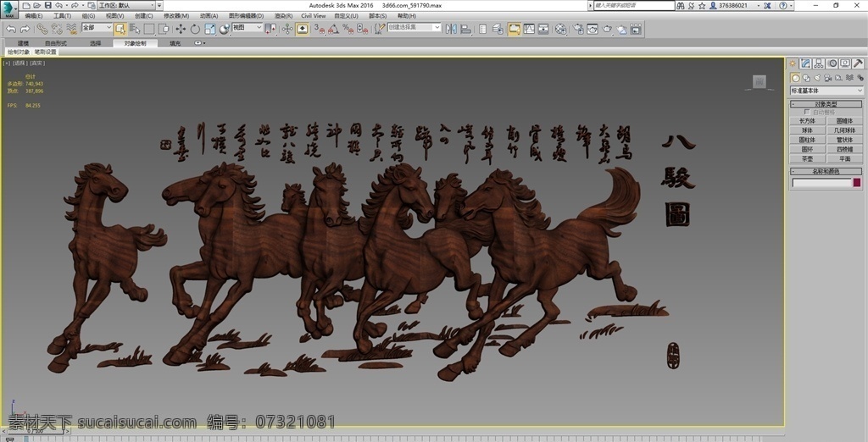Activate the Select and Rotate tool
868x442 pixels.
[x=196, y=29]
